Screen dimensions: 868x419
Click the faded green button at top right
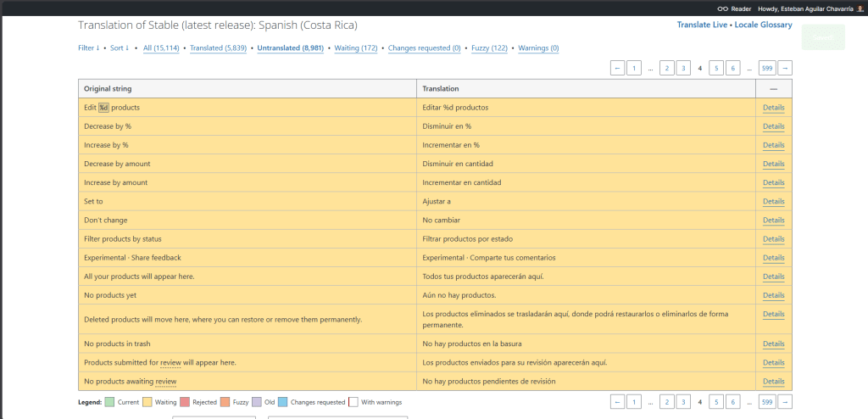(x=823, y=37)
